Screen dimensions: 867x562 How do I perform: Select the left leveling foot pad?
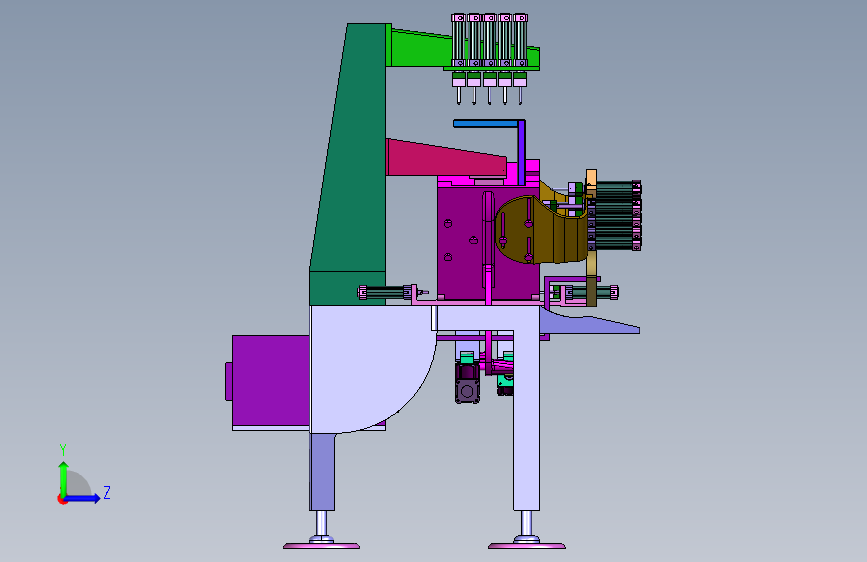point(321,545)
